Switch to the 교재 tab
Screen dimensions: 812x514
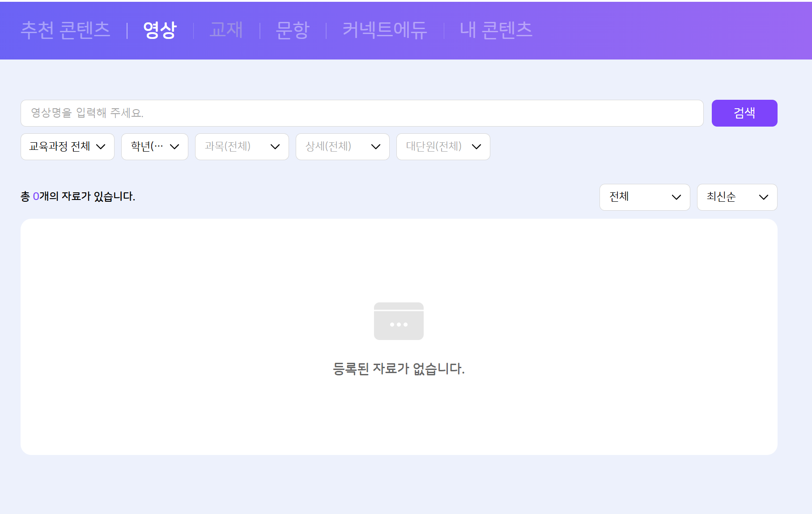(x=226, y=30)
